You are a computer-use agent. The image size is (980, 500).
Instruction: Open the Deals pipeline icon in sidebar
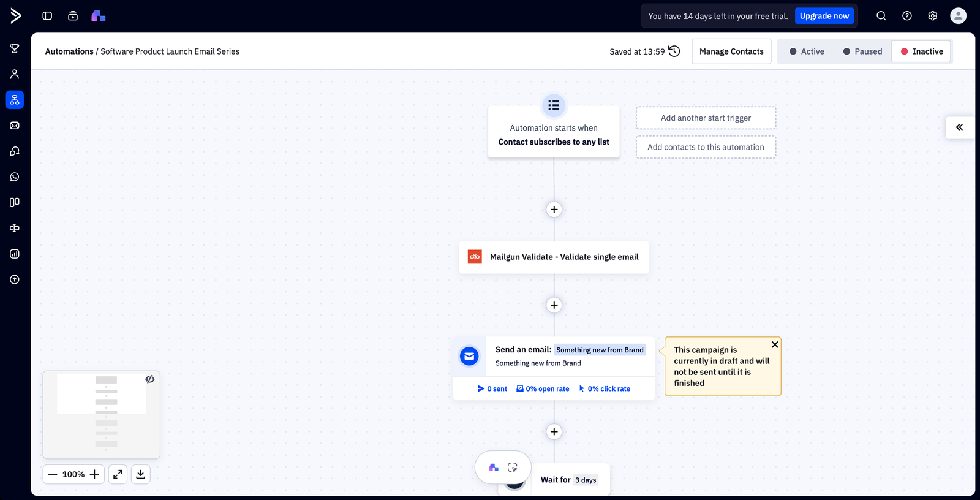[15, 202]
